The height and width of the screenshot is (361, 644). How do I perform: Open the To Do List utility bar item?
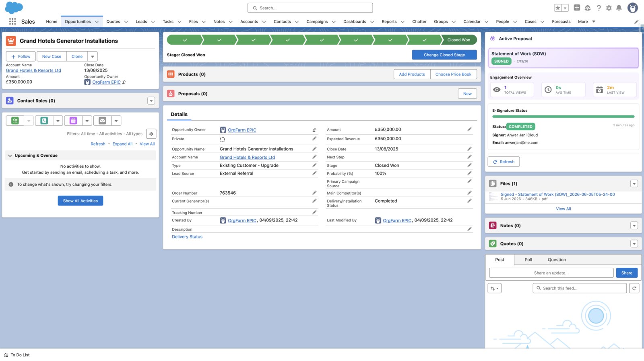tap(17, 355)
